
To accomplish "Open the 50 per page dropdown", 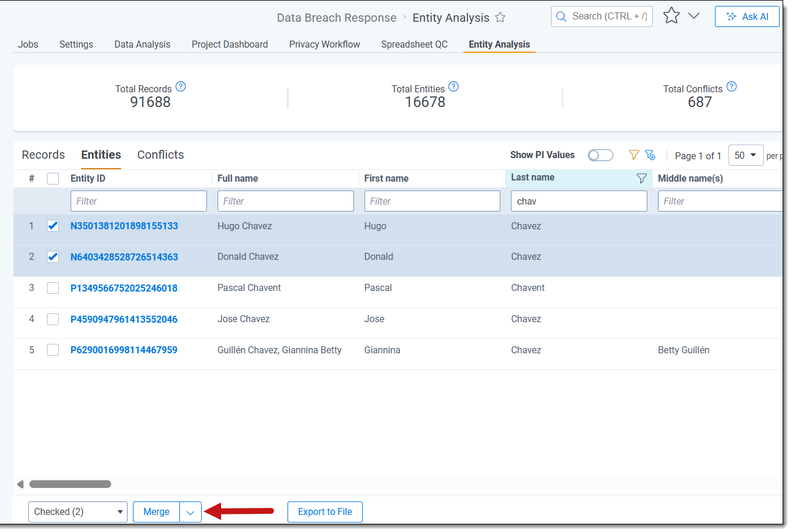I will pyautogui.click(x=746, y=155).
